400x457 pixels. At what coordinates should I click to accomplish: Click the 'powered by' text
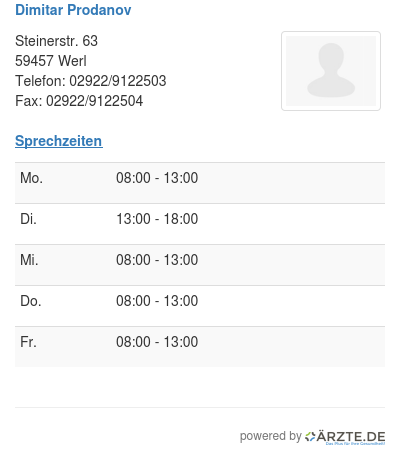[x=271, y=436]
